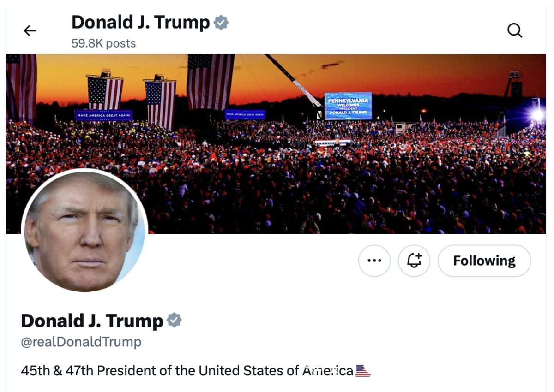The width and height of the screenshot is (554, 392).
Task: Toggle post notifications with the bell icon
Action: coord(414,261)
